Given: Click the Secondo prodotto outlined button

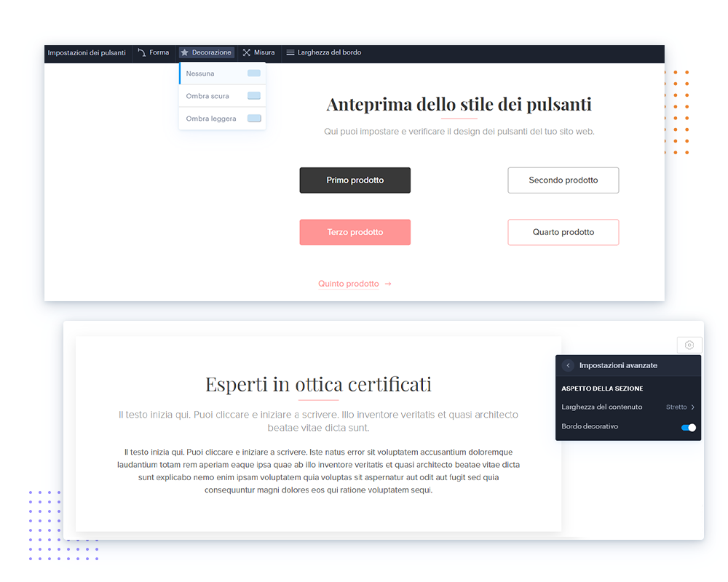Looking at the screenshot, I should coord(563,180).
